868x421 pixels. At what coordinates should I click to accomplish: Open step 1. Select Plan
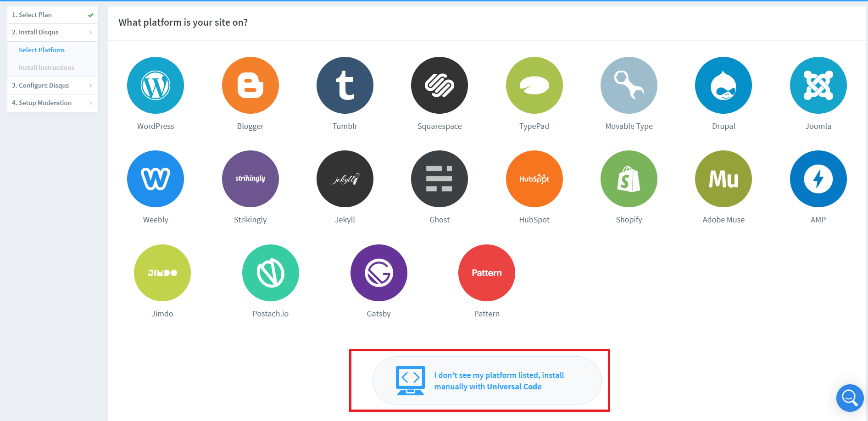pos(53,15)
